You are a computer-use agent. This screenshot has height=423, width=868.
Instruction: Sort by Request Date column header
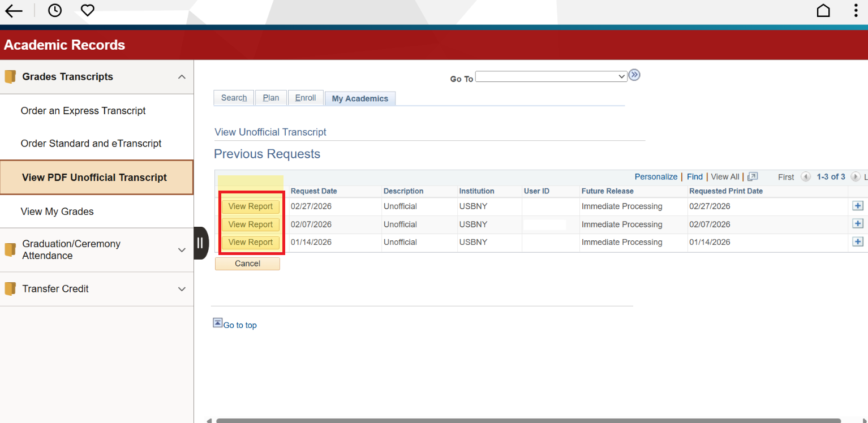(x=314, y=191)
